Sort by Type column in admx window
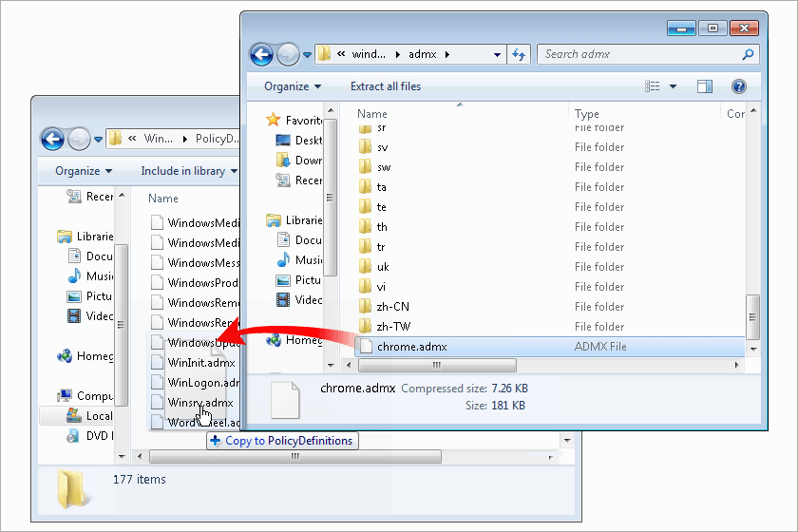Screen dimensions: 798x532 pyautogui.click(x=587, y=114)
